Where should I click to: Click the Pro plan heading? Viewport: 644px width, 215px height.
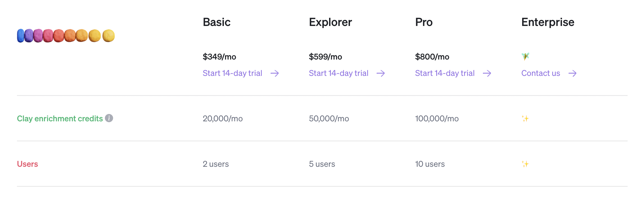tap(424, 22)
